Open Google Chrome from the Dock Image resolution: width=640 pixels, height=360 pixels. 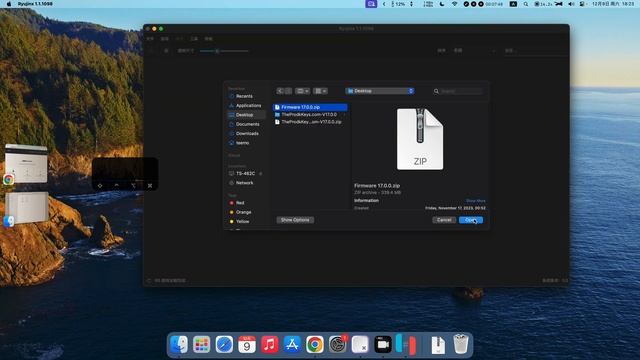point(315,345)
